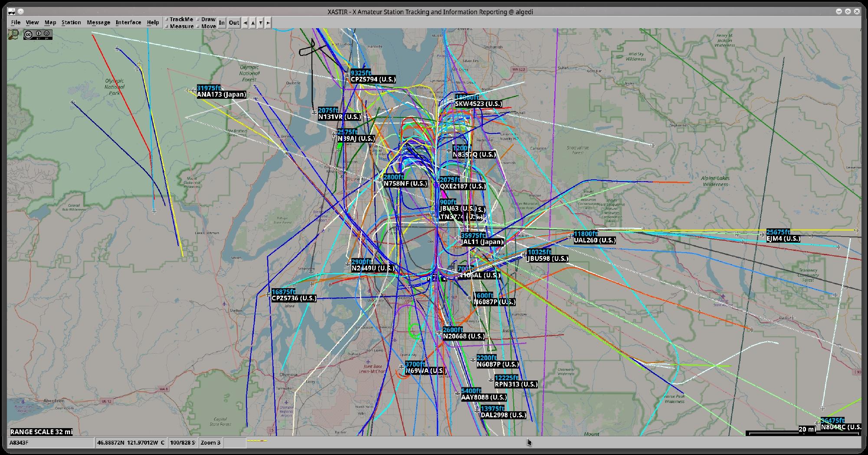Toggle the Measure checkbox

tap(167, 26)
